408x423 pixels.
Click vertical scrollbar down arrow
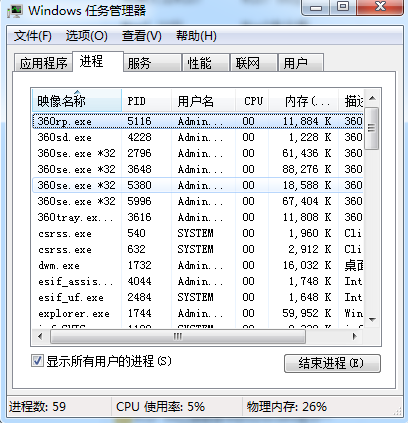click(x=372, y=319)
